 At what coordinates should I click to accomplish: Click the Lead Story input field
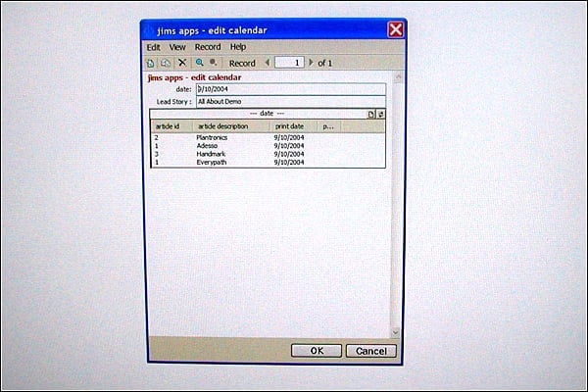click(x=291, y=102)
